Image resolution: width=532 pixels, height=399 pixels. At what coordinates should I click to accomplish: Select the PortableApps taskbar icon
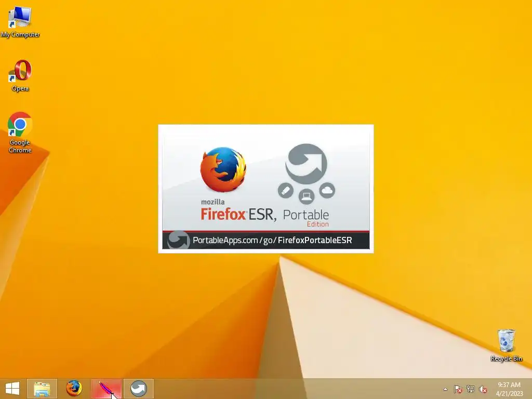pos(138,389)
